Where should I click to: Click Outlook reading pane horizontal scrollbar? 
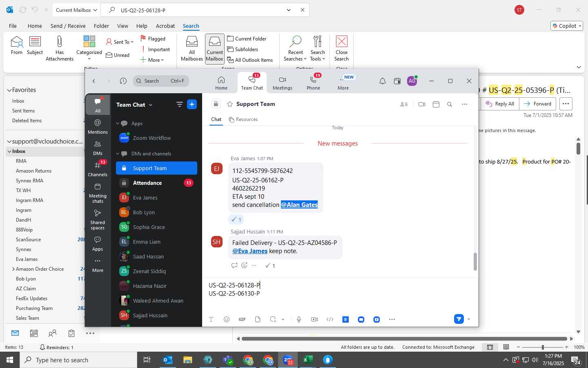point(404,339)
